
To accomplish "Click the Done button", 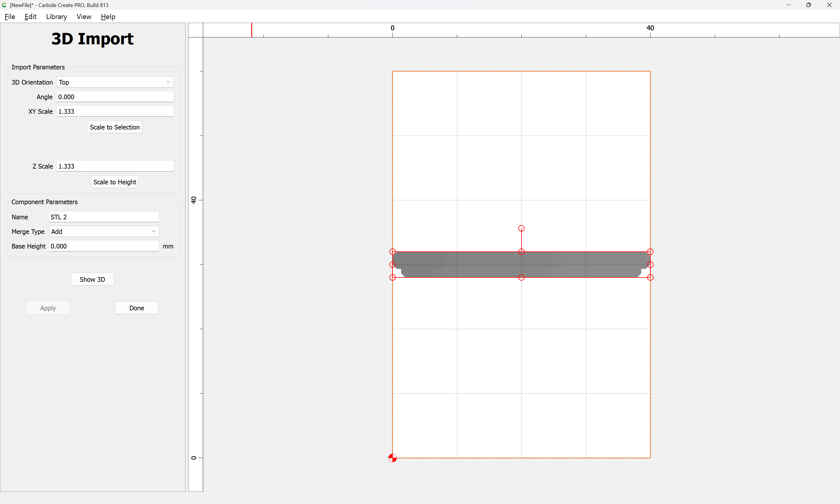I will coord(136,308).
